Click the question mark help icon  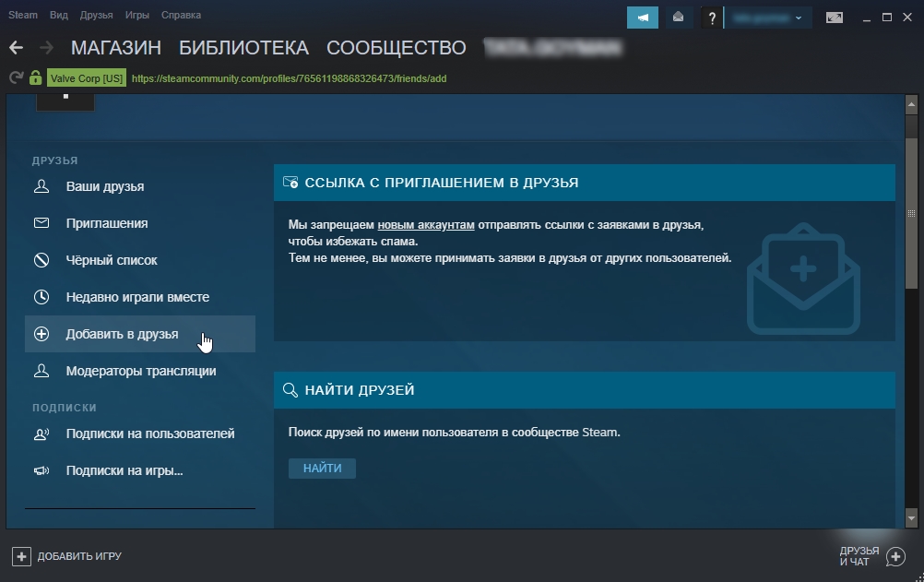coord(712,18)
